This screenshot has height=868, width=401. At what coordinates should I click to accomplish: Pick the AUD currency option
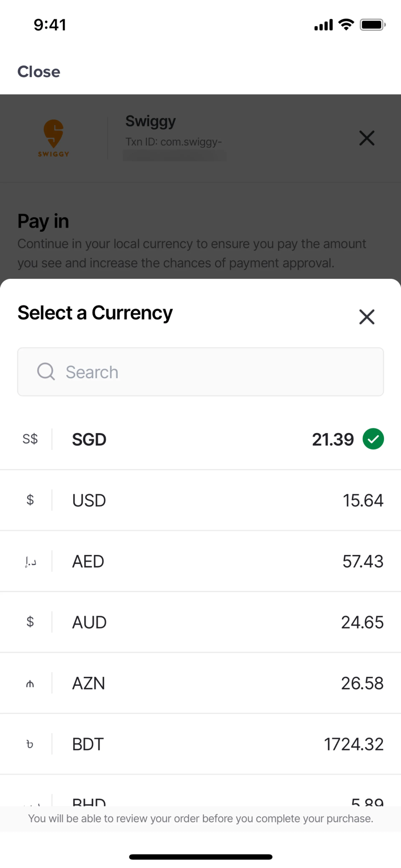200,622
